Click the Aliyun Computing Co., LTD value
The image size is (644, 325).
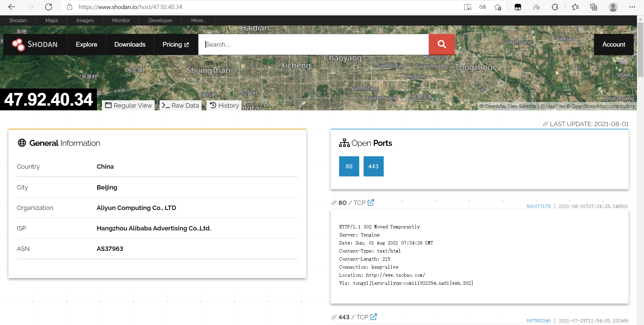pos(137,208)
